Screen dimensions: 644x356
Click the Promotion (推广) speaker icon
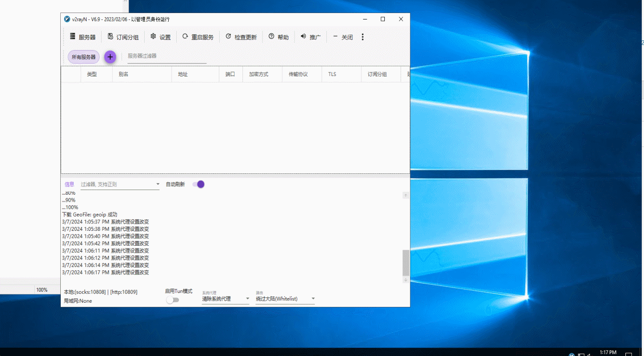coord(303,37)
